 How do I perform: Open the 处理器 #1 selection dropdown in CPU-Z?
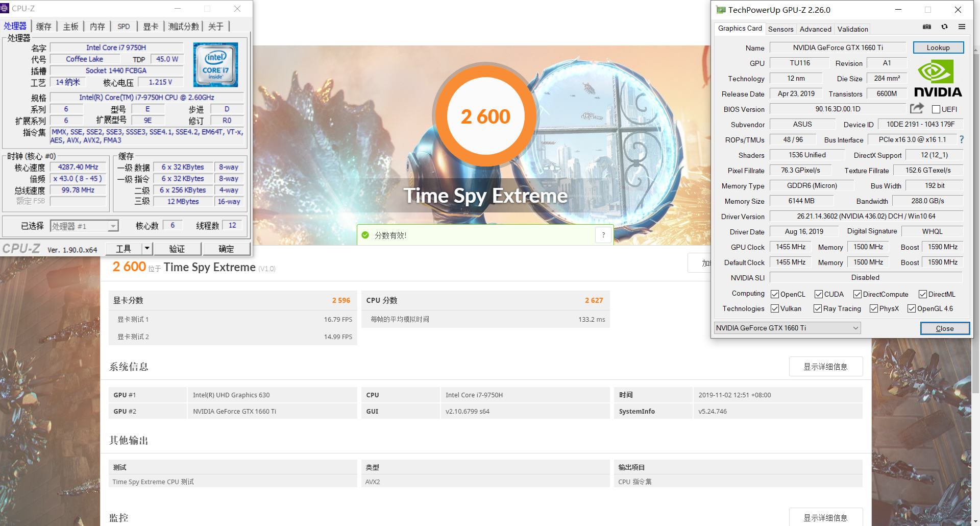(x=84, y=226)
